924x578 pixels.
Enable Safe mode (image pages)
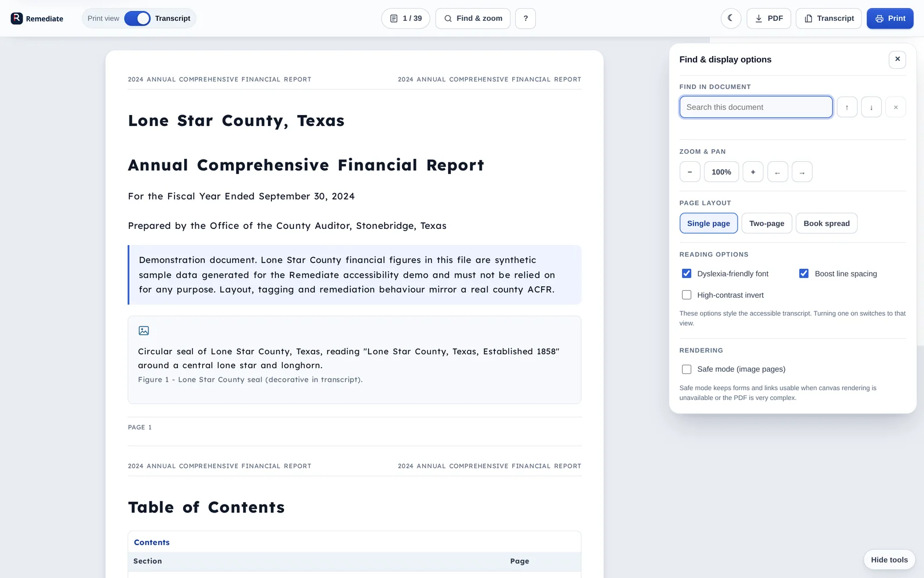point(687,369)
